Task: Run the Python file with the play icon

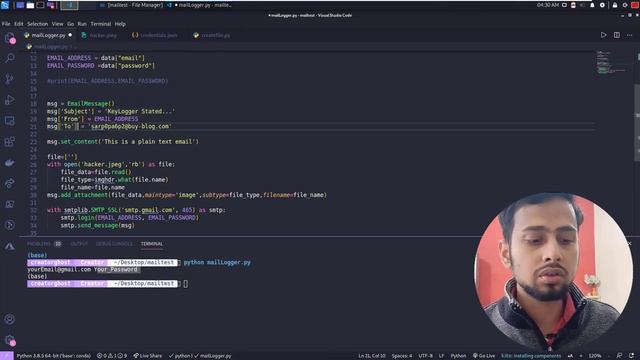Action: click(603, 35)
